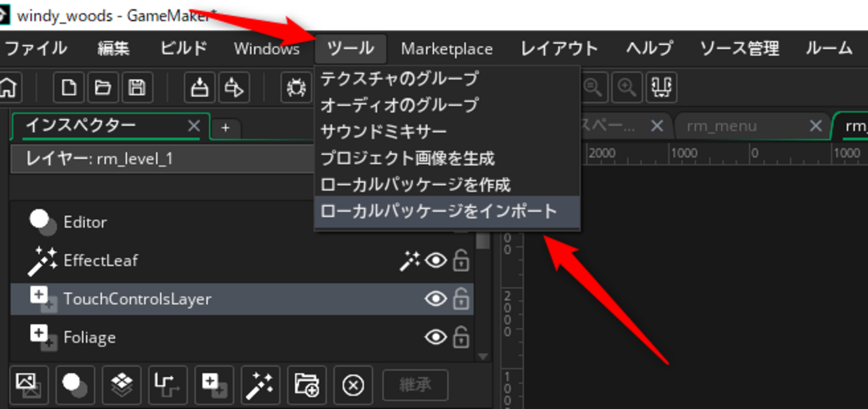Create a new project with toolbar icon

click(x=68, y=88)
